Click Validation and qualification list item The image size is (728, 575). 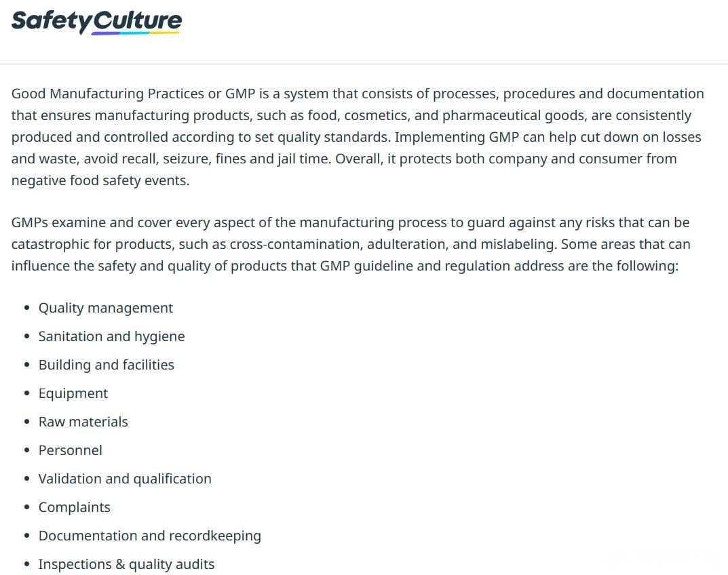[x=125, y=479]
